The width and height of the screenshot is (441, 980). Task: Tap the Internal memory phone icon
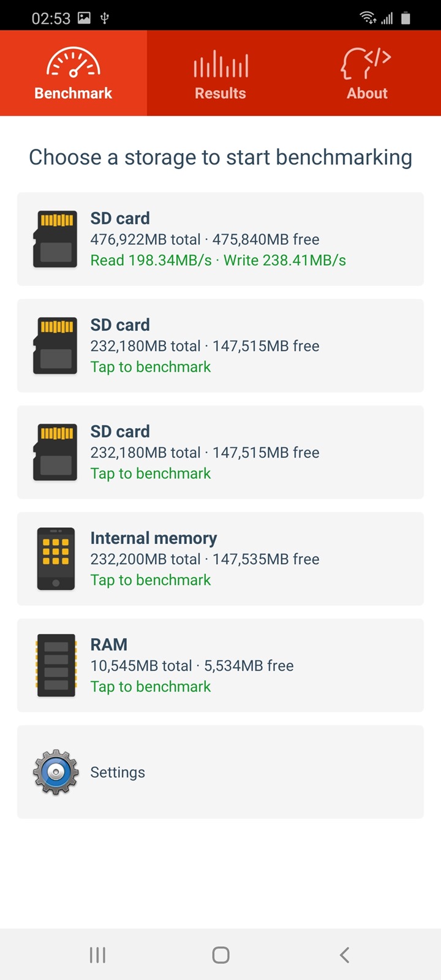pos(56,559)
